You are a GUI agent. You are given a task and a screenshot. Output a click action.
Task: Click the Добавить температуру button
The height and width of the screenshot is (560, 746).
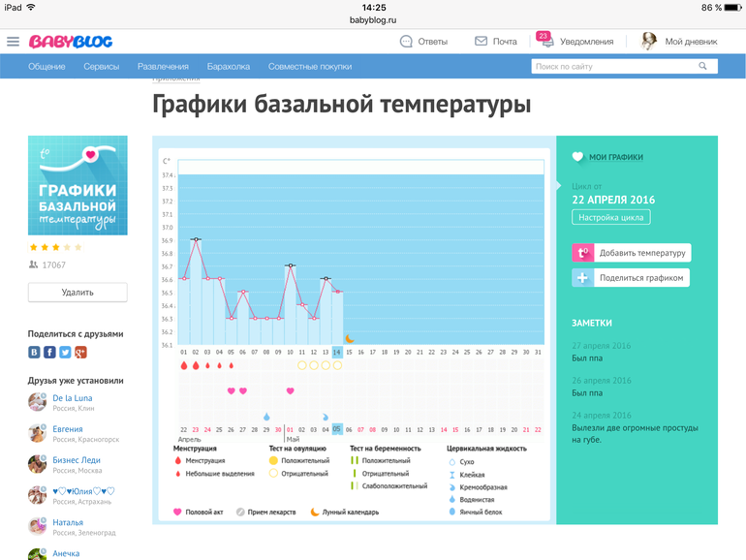pos(631,253)
